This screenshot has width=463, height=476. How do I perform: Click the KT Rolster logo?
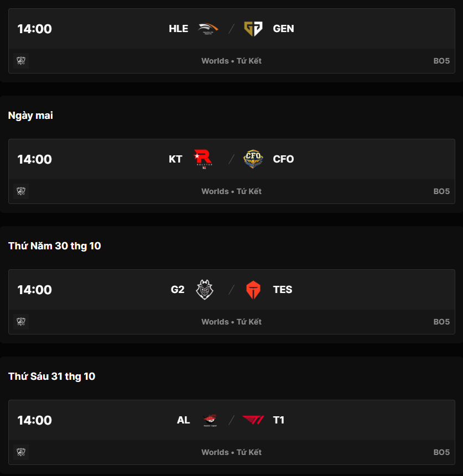[x=202, y=159]
